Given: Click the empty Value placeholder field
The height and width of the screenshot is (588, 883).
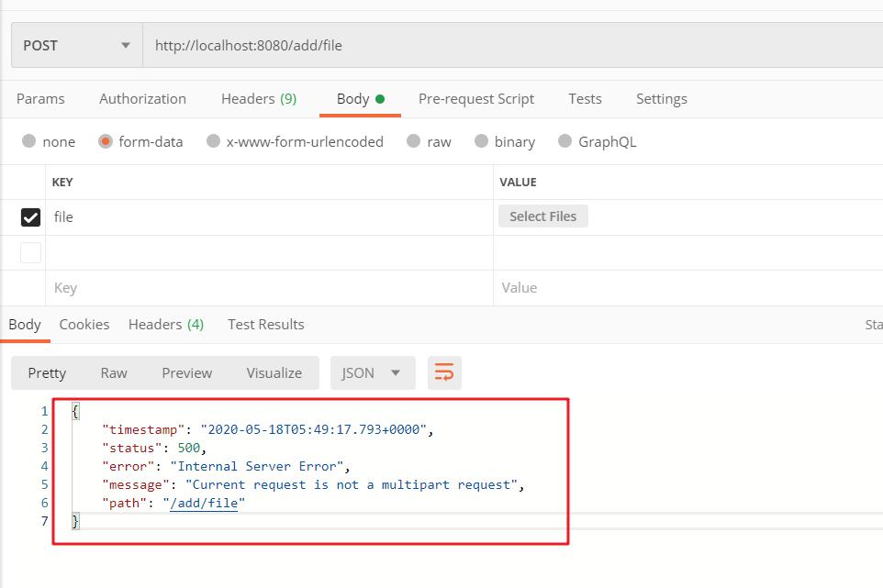Looking at the screenshot, I should click(x=688, y=288).
